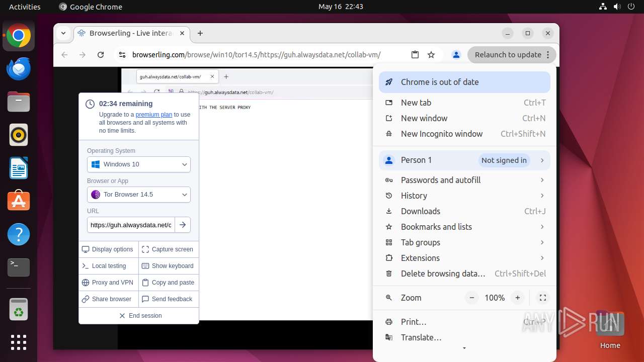Open Ubuntu Software from the dock
Screen dimensions: 644x362
pos(19,201)
